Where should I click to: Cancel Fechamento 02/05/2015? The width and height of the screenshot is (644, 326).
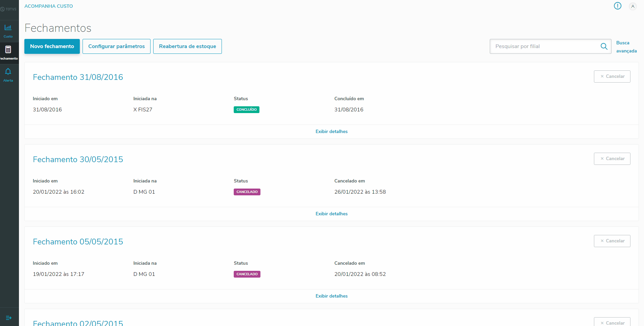612,322
